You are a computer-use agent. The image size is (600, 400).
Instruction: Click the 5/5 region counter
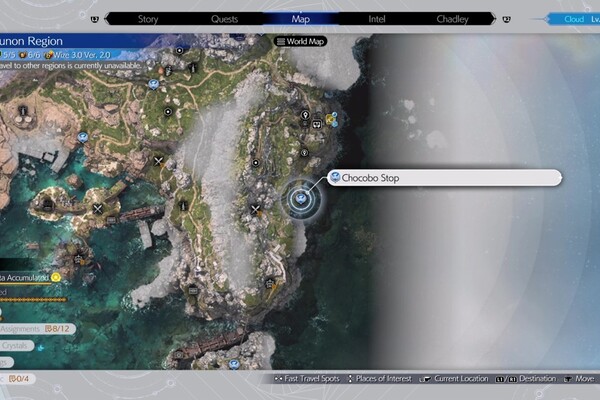tap(8, 55)
